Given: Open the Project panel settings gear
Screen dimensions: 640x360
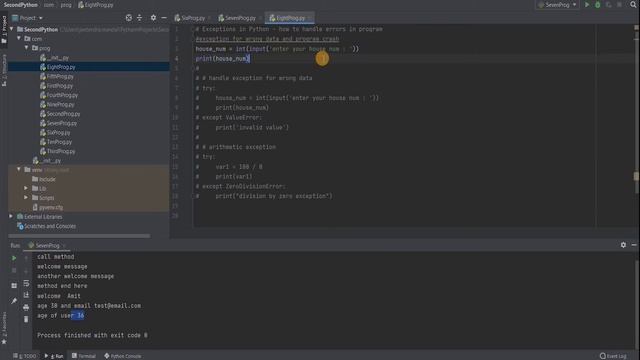Looking at the screenshot, I should tap(153, 18).
